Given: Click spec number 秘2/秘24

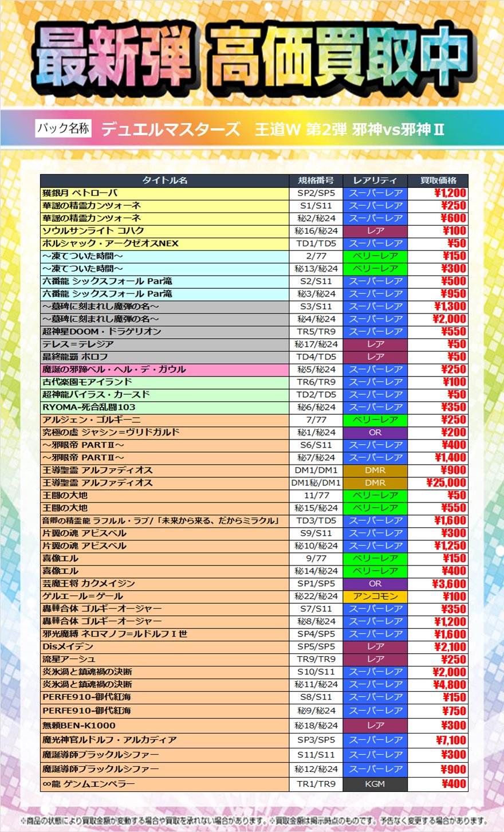Looking at the screenshot, I should [x=316, y=218].
